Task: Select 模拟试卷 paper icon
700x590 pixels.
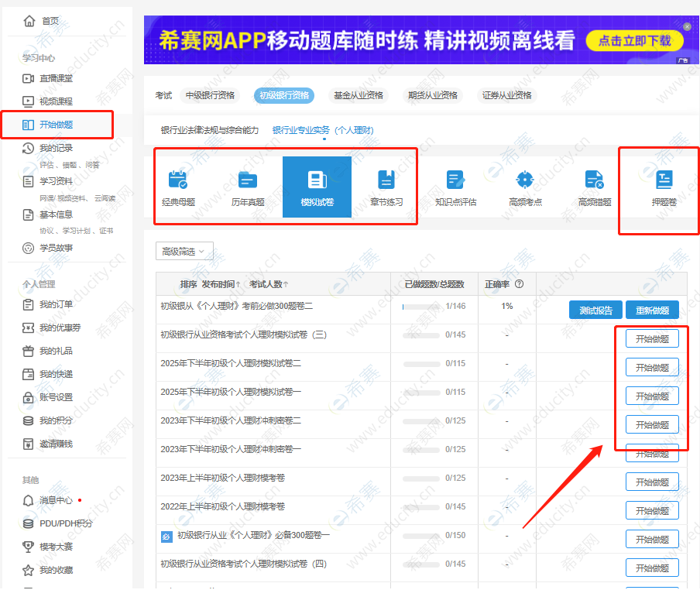Action: [317, 180]
